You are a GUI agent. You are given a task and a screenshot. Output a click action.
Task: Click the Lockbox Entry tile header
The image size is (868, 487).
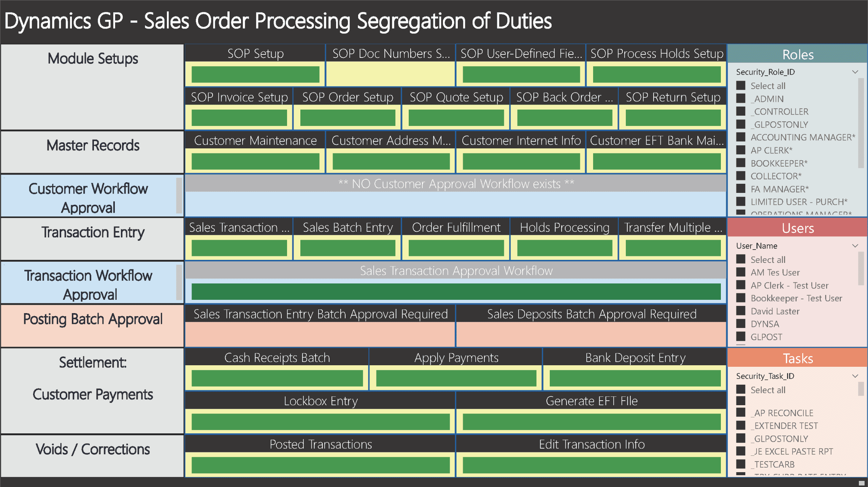(x=321, y=401)
